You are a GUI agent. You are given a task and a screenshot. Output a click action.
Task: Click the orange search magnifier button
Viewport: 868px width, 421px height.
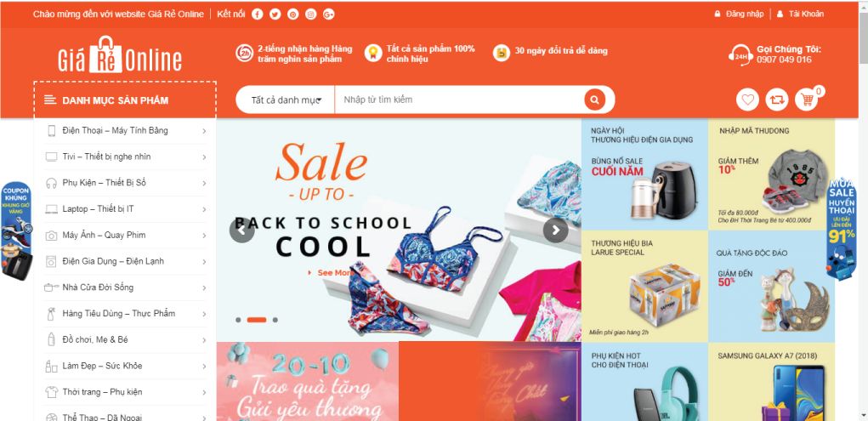[x=594, y=100]
